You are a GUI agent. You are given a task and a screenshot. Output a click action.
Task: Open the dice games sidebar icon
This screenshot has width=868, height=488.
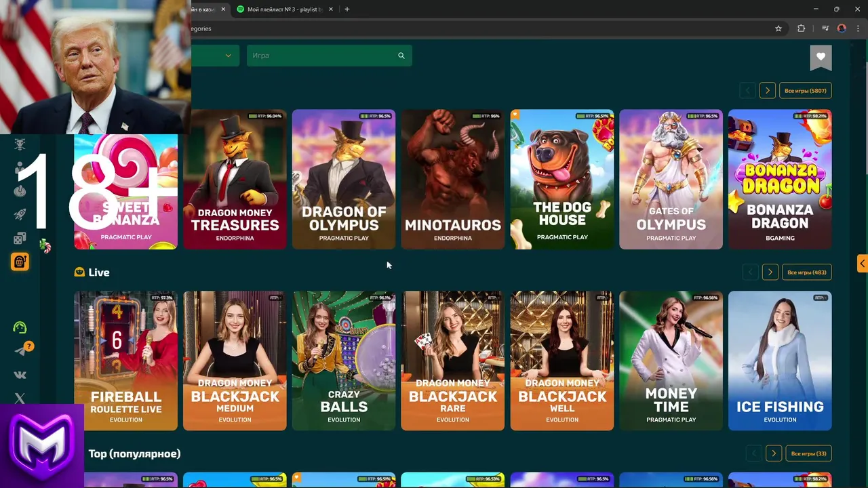pyautogui.click(x=20, y=238)
